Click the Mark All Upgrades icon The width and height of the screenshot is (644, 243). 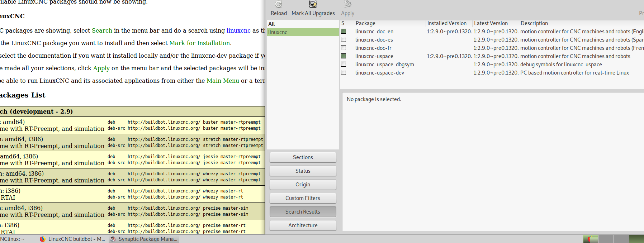point(313,4)
